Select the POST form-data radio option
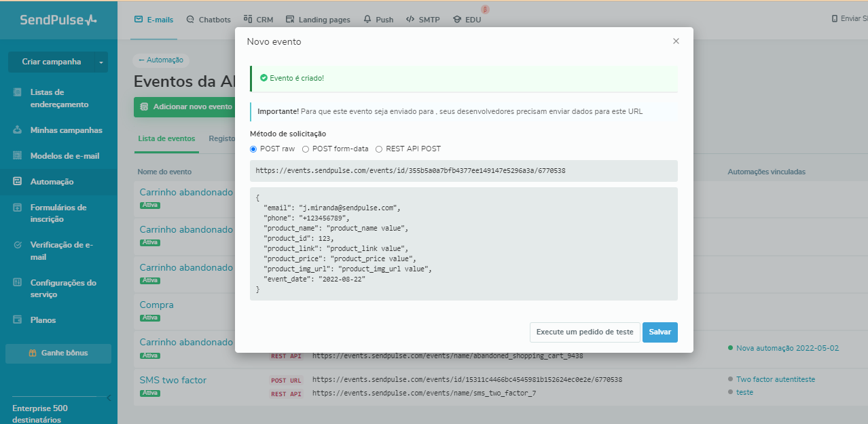Image resolution: width=868 pixels, height=424 pixels. click(306, 149)
